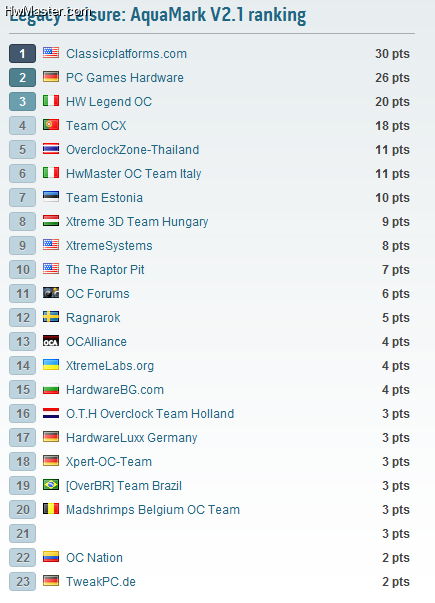Click the OCA logo beside OCAlliance
The width and height of the screenshot is (435, 603).
click(x=51, y=341)
